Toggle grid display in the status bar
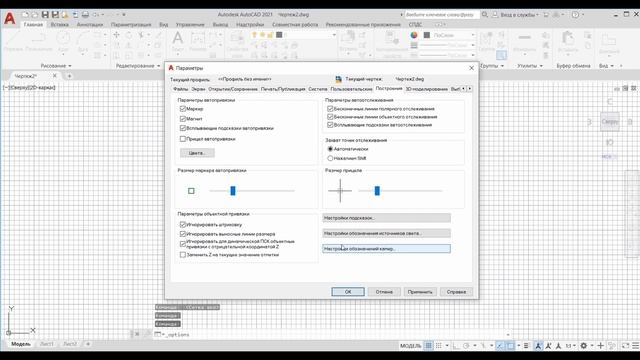Viewport: 640px width, 360px height. pyautogui.click(x=428, y=346)
